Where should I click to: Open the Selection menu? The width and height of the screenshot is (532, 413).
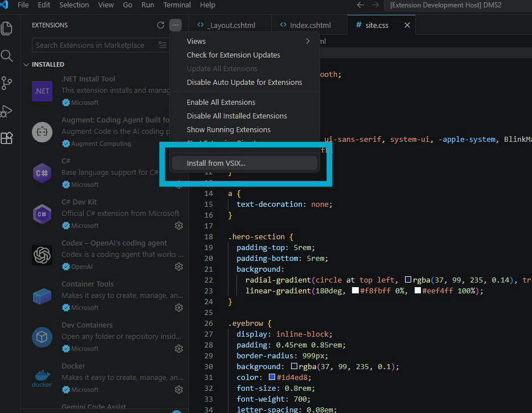pos(74,5)
